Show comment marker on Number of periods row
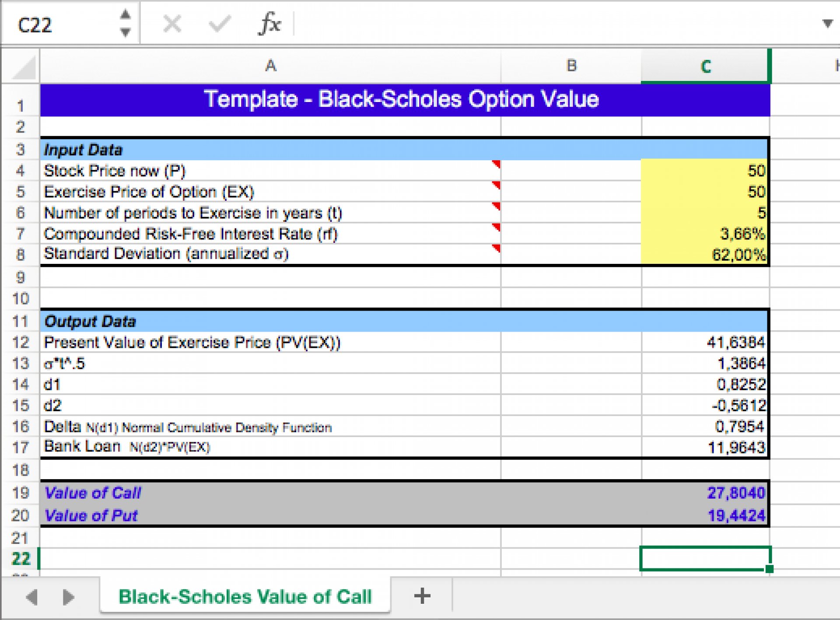 [496, 206]
